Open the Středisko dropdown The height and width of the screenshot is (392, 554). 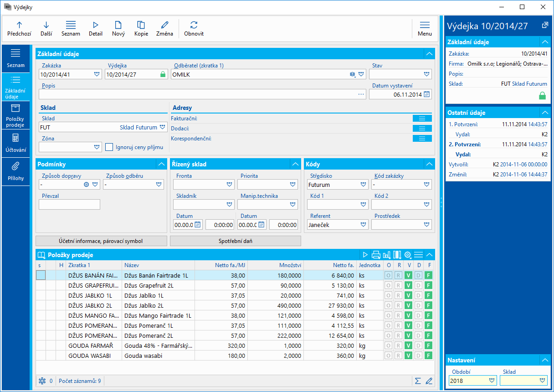coord(363,185)
